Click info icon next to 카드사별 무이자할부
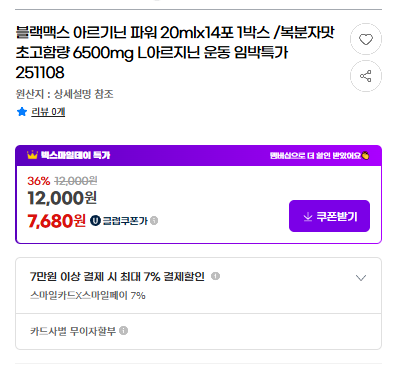The width and height of the screenshot is (402, 368). click(x=123, y=331)
